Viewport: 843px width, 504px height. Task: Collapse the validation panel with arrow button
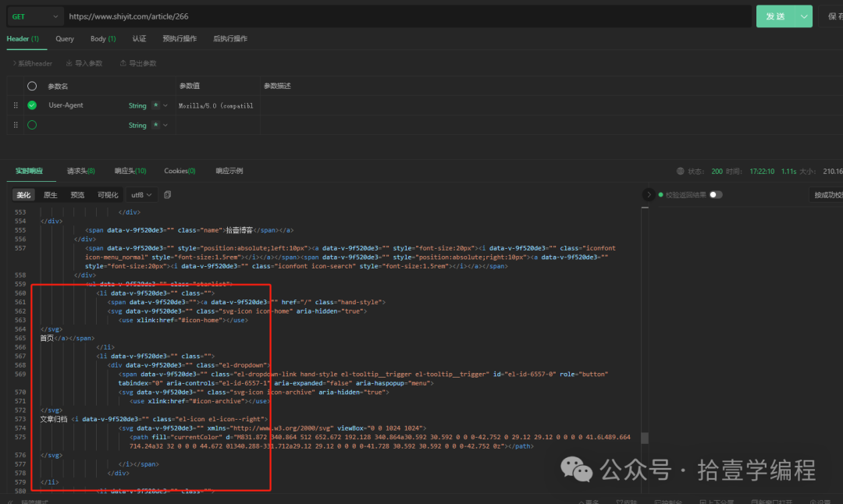pos(649,194)
